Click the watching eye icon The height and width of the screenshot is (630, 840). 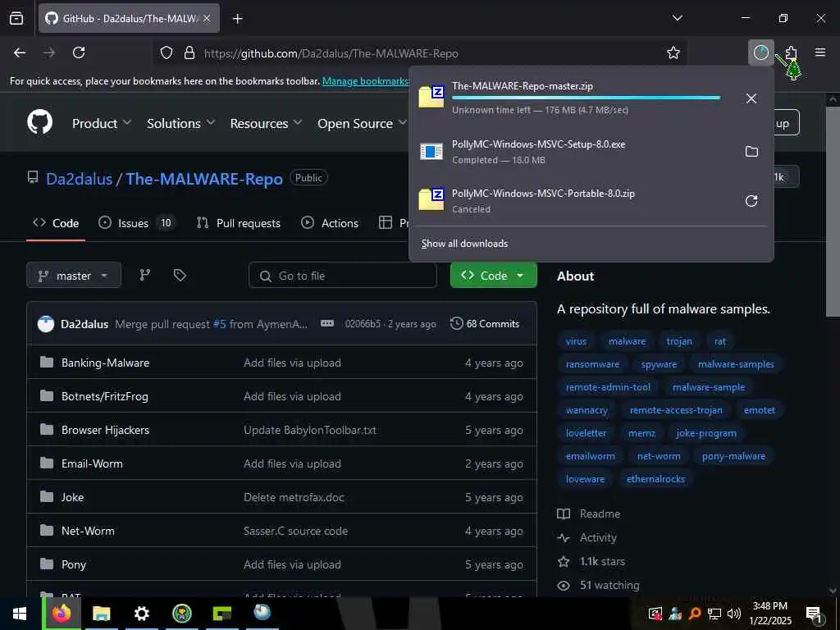pyautogui.click(x=563, y=586)
